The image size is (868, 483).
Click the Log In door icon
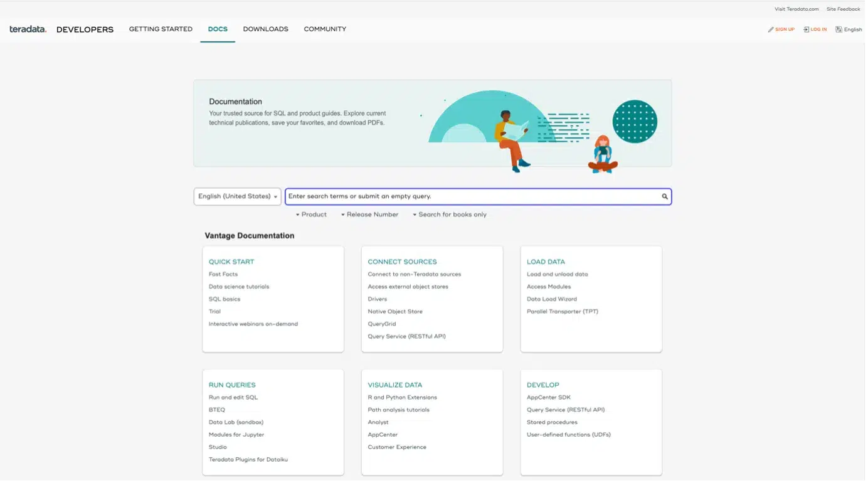807,29
